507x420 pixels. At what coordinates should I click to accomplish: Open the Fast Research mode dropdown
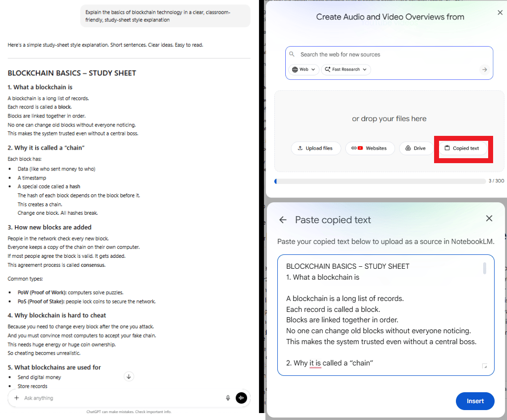click(346, 69)
